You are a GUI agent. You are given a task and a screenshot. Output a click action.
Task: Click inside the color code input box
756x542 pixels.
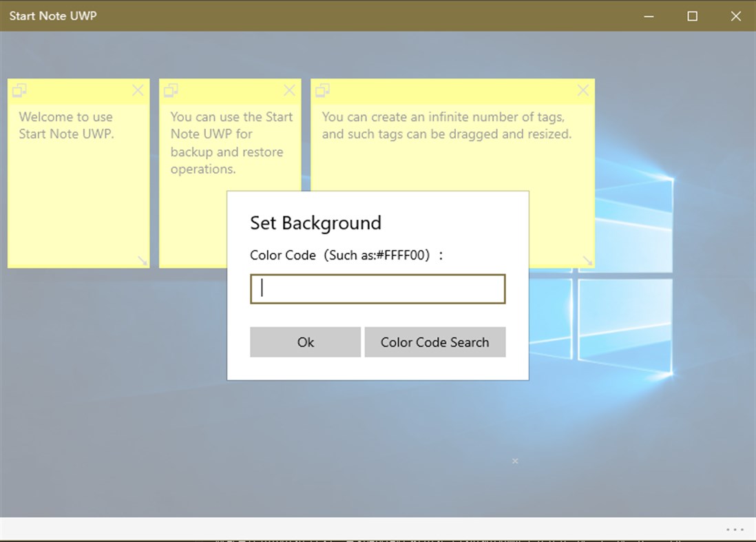point(377,289)
